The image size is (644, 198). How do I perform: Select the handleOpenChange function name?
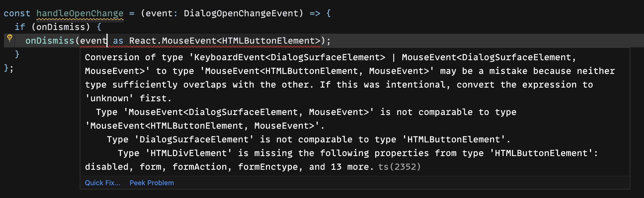tap(80, 13)
